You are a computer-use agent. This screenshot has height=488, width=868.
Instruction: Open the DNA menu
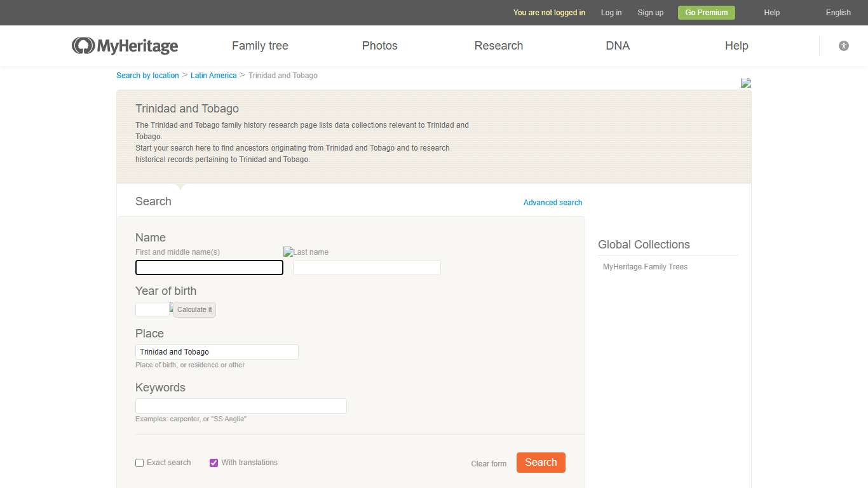(617, 45)
